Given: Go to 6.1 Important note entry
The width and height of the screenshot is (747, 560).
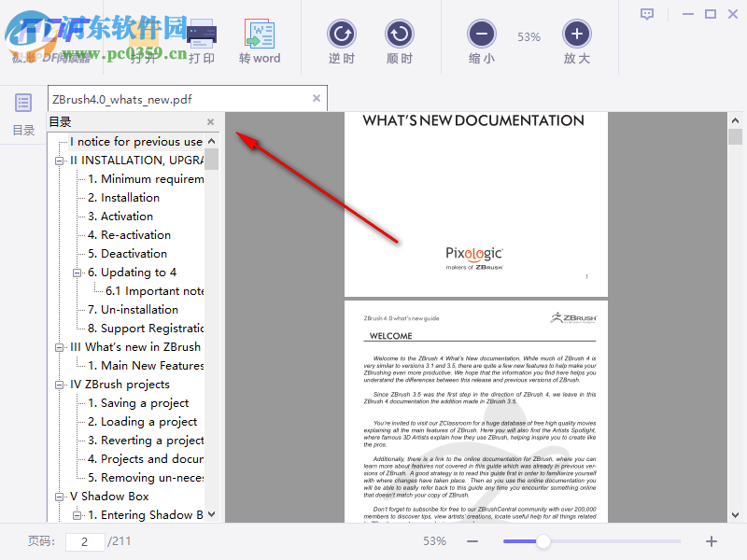Looking at the screenshot, I should pyautogui.click(x=155, y=291).
